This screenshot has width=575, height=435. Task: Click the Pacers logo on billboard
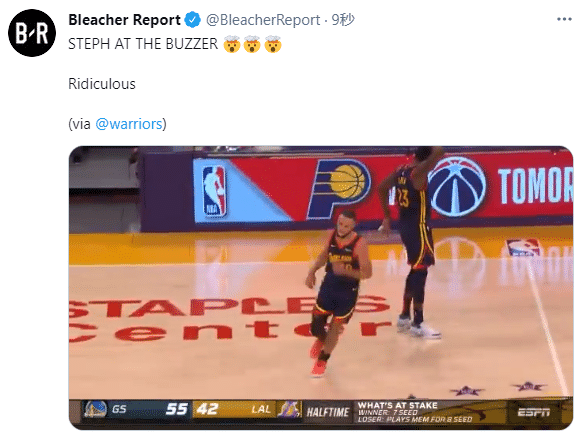click(338, 187)
